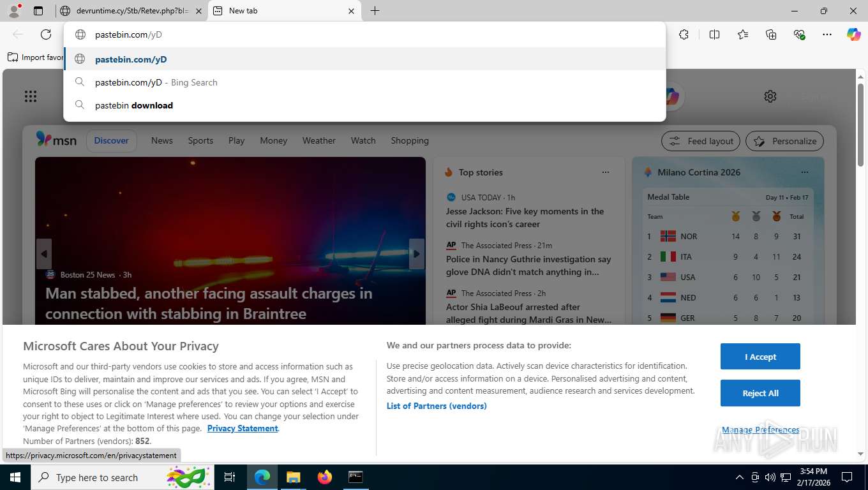
Task: Refresh the current page
Action: [x=46, y=34]
